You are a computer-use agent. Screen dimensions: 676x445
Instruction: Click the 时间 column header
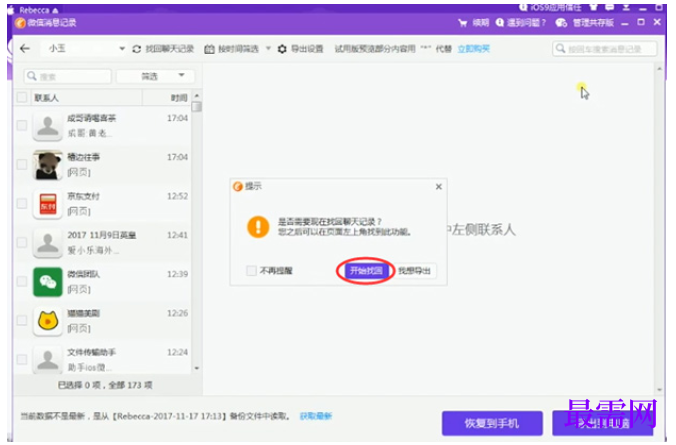179,98
